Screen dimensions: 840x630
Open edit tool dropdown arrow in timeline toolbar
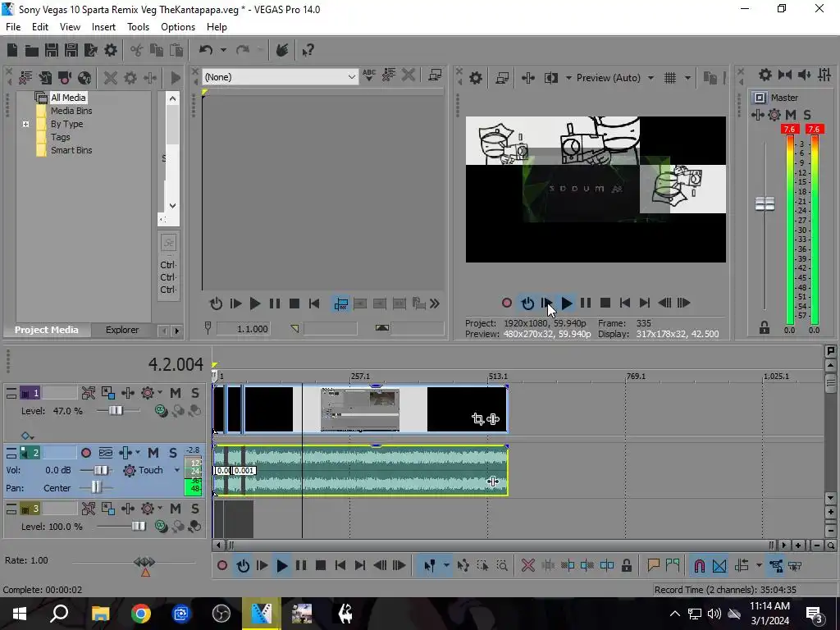click(x=446, y=565)
